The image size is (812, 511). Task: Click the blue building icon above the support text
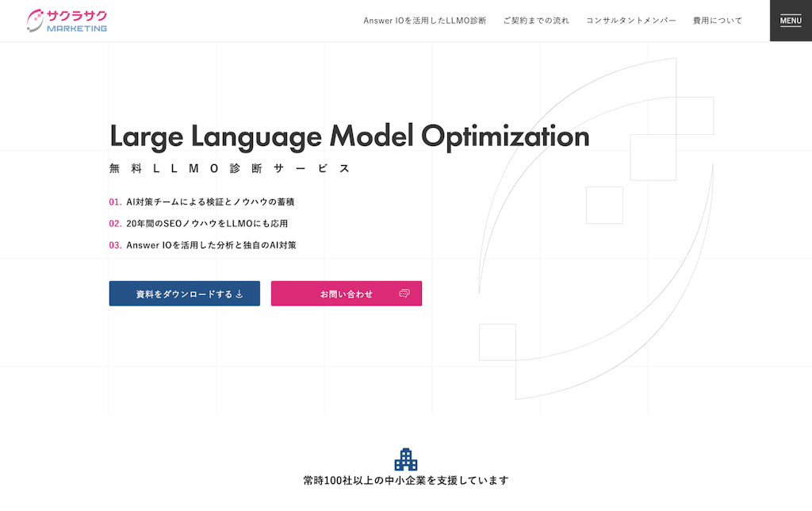click(406, 459)
